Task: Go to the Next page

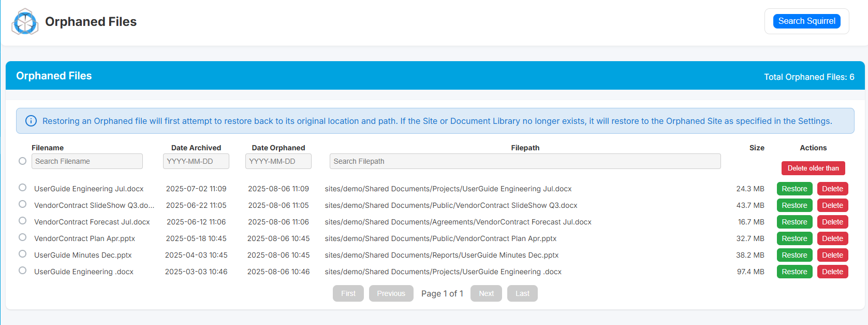Action: (x=486, y=293)
